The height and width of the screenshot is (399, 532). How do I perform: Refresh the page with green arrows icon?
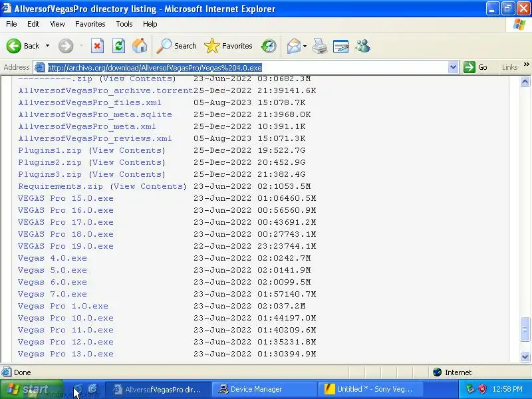118,46
